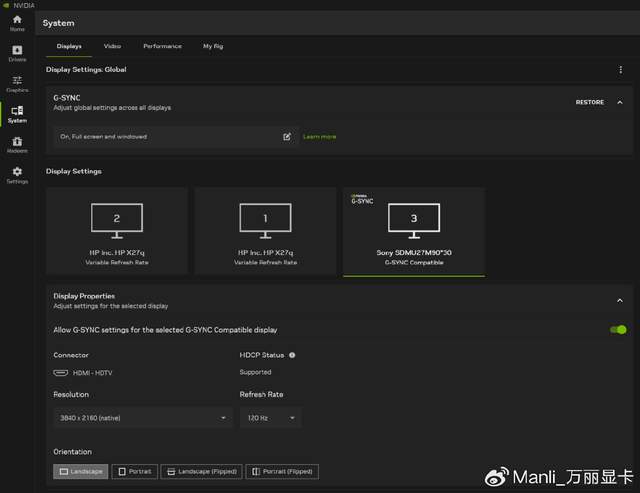Open the three-dot Display Settings menu
Image resolution: width=640 pixels, height=493 pixels.
pos(620,70)
